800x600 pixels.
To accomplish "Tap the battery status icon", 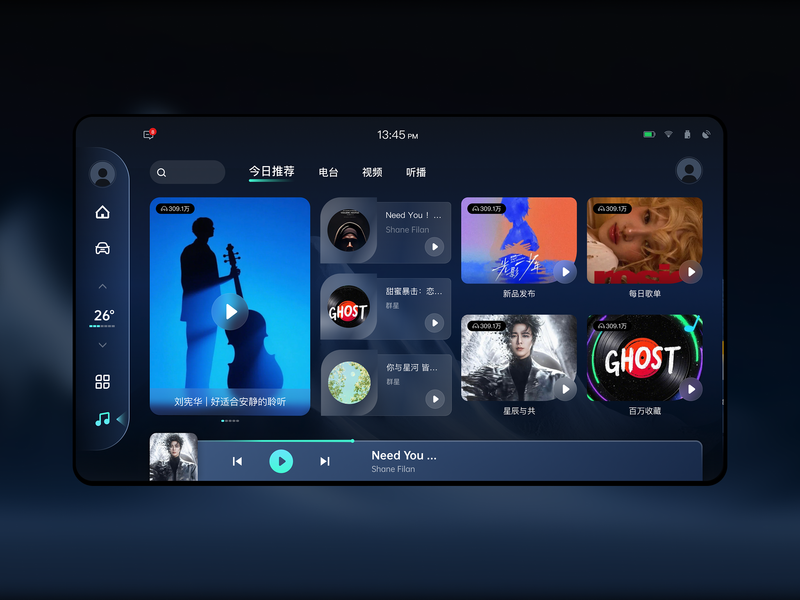I will coord(649,134).
